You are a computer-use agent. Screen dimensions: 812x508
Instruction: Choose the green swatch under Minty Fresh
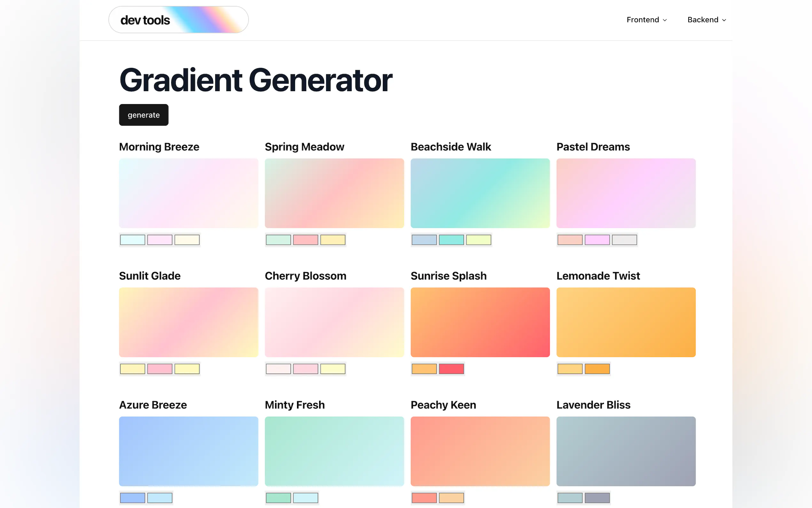click(278, 497)
